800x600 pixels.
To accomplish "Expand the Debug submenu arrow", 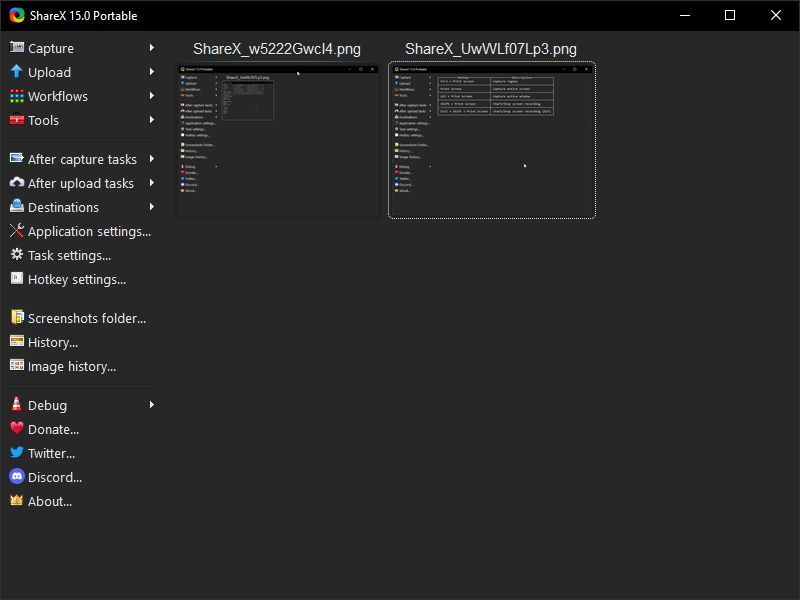I will tap(152, 405).
